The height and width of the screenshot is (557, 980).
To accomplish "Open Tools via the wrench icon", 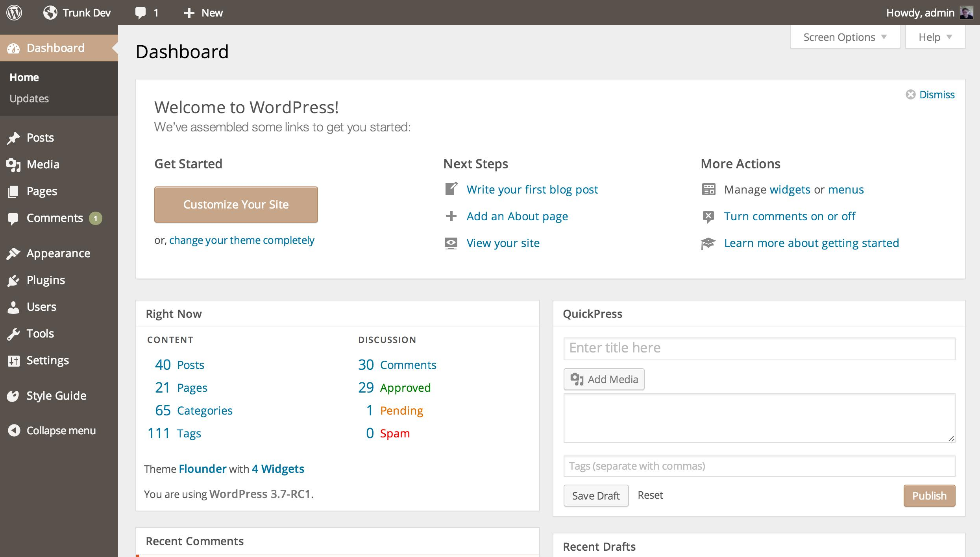I will tap(13, 334).
